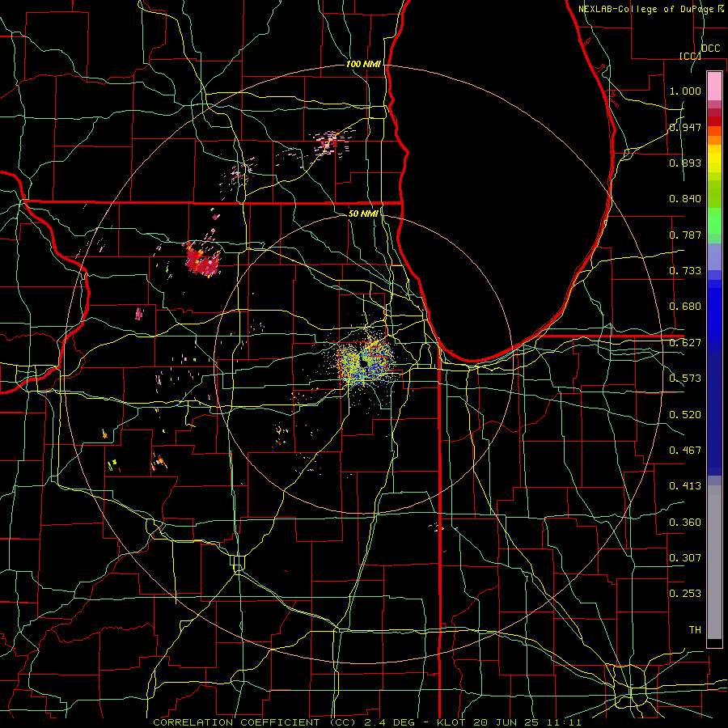Screen dimensions: 728x728
Task: Click the 100 NMI range ring label
Action: pos(363,64)
